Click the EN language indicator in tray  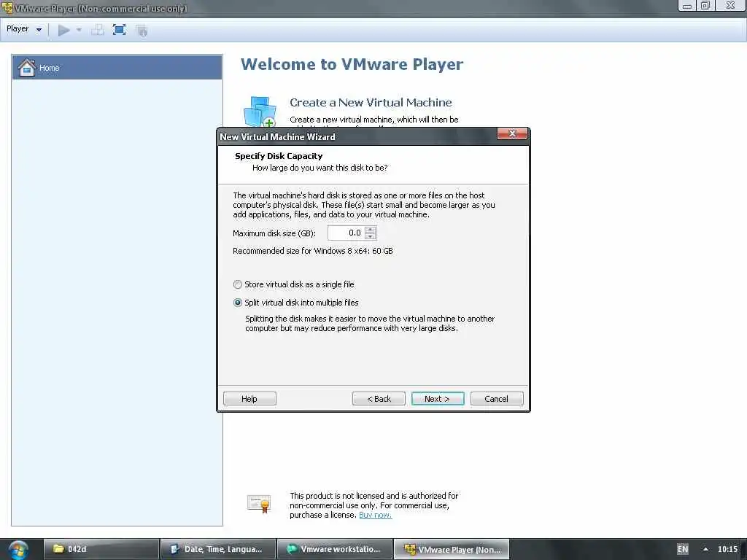[x=683, y=549]
